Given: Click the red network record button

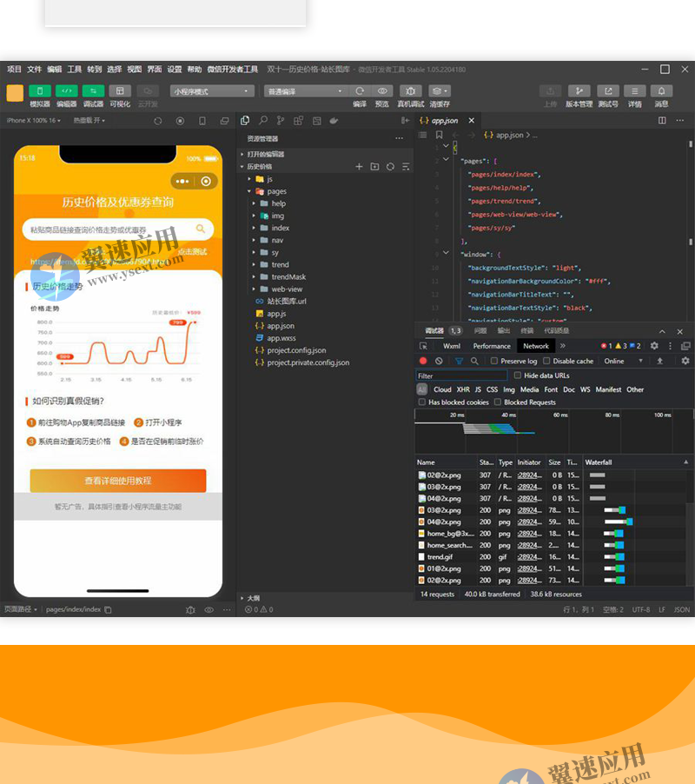Looking at the screenshot, I should (x=423, y=361).
